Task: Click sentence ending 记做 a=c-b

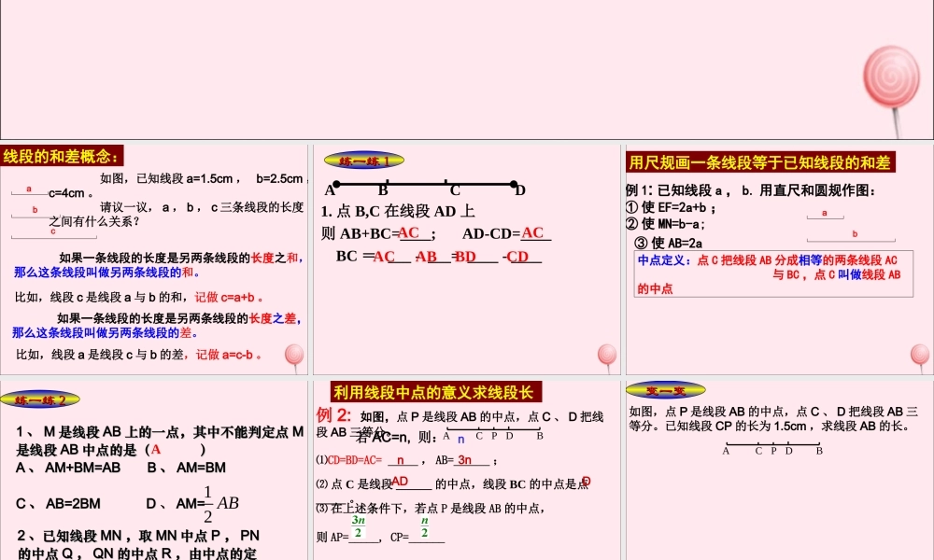Action: tap(139, 355)
